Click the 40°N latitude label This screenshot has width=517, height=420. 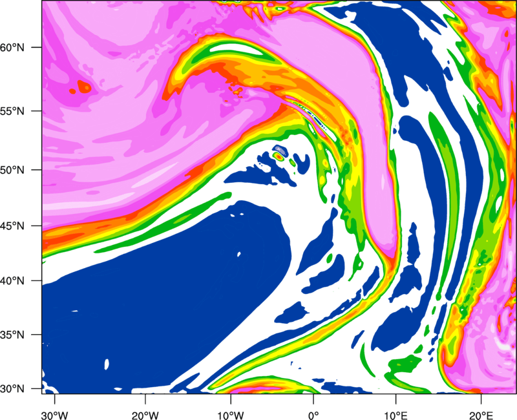click(12, 281)
